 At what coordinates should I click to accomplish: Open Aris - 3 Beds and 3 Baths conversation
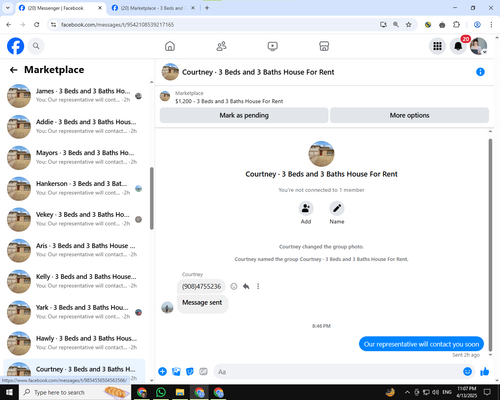pos(74,250)
